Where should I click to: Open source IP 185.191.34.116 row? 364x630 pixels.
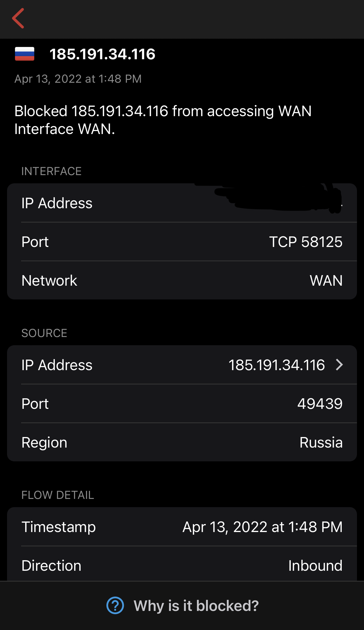pos(182,365)
